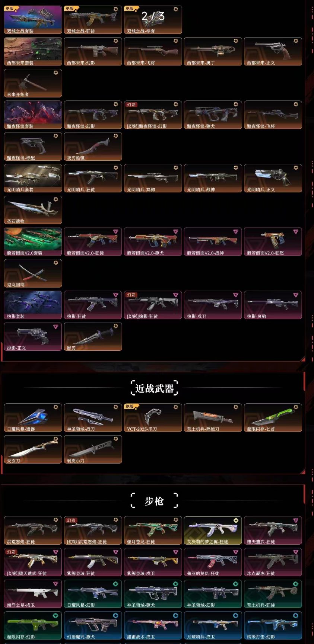Choose the 未来开拓者 axe melee
The width and height of the screenshot is (314, 644).
point(33,83)
